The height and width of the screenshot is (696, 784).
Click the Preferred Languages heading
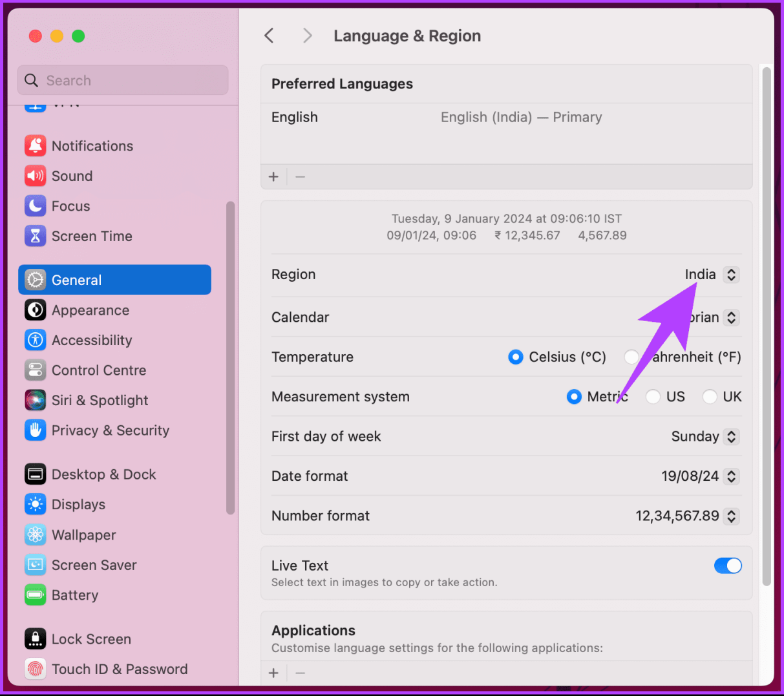point(342,84)
